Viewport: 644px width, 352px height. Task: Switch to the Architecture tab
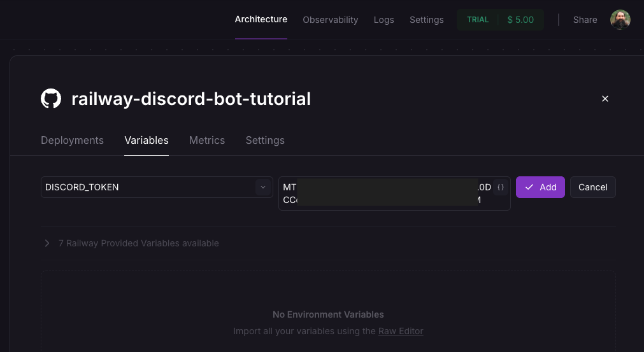(x=261, y=20)
